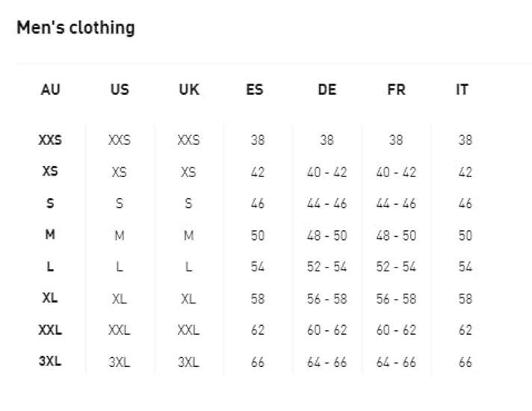The image size is (532, 411).
Task: Select the AU column header
Action: (50, 90)
